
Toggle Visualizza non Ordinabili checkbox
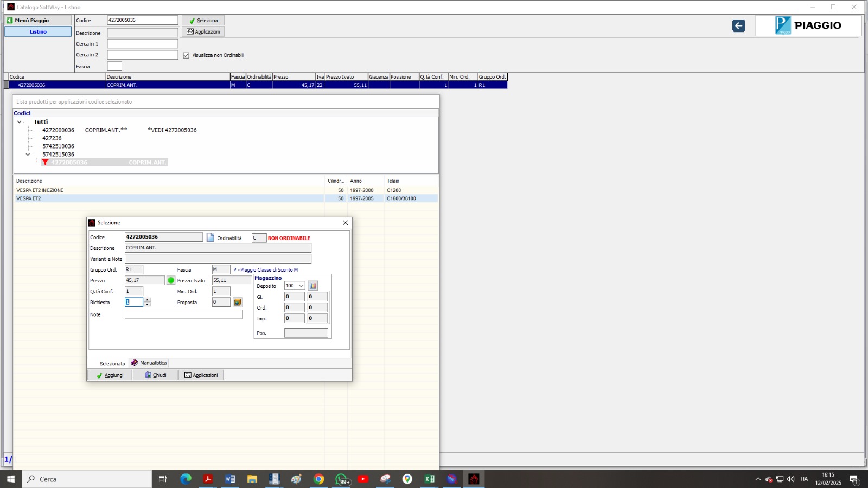(186, 55)
